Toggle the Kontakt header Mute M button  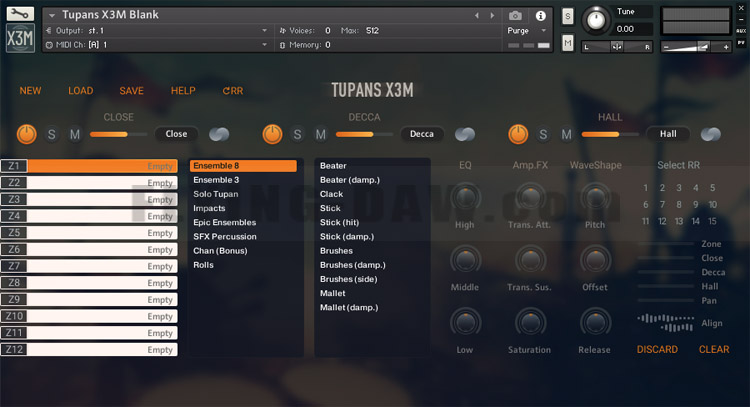coord(568,44)
